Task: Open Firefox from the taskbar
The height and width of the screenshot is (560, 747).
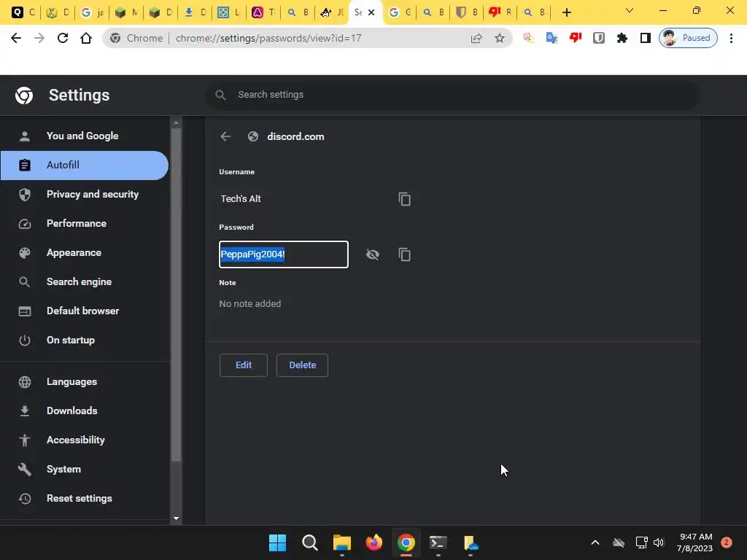Action: coord(374,542)
